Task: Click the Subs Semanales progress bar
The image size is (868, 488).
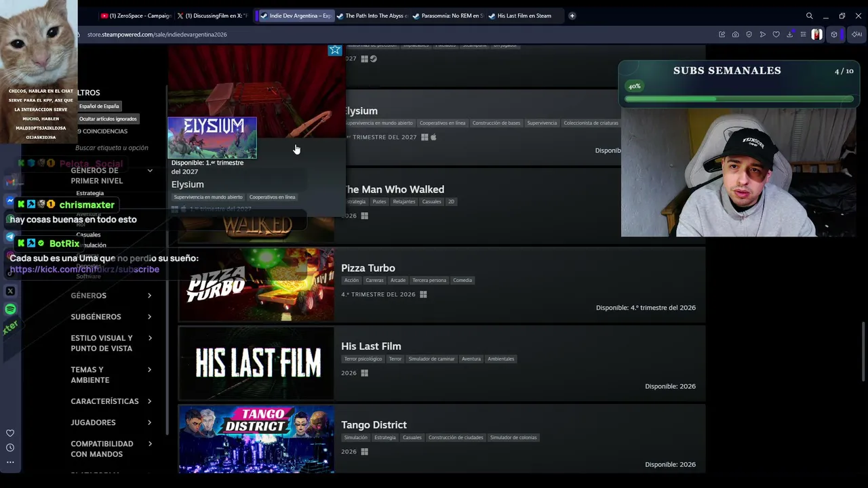Action: coord(739,99)
